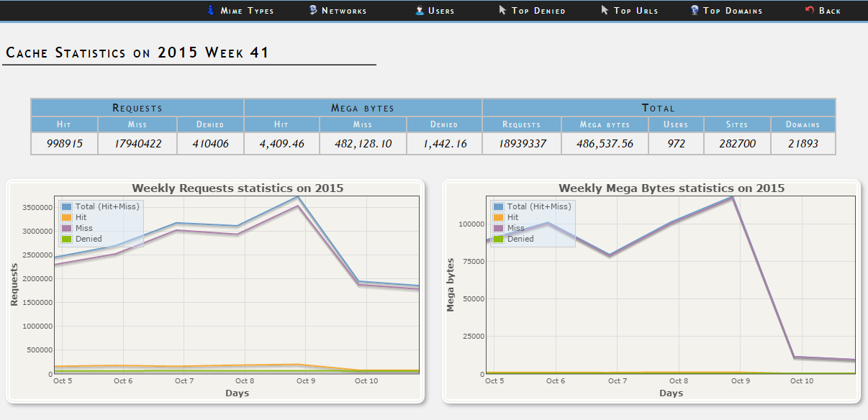The width and height of the screenshot is (868, 420).
Task: Click the Mime Types icon
Action: pyautogui.click(x=211, y=10)
